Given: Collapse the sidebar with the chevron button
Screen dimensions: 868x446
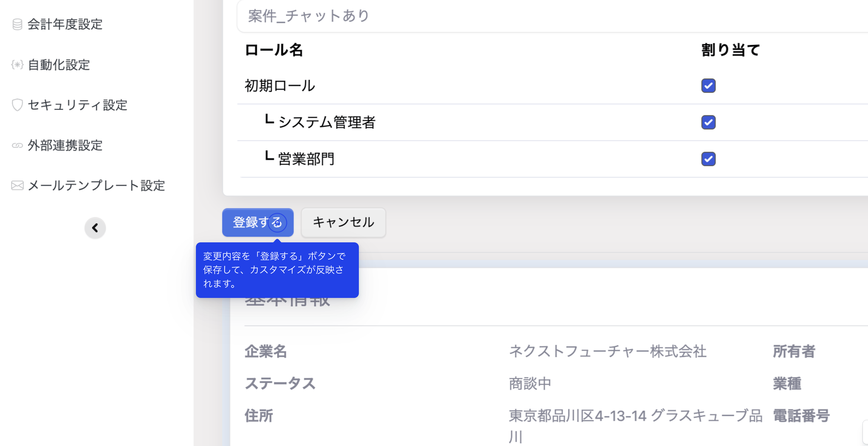Looking at the screenshot, I should (95, 228).
